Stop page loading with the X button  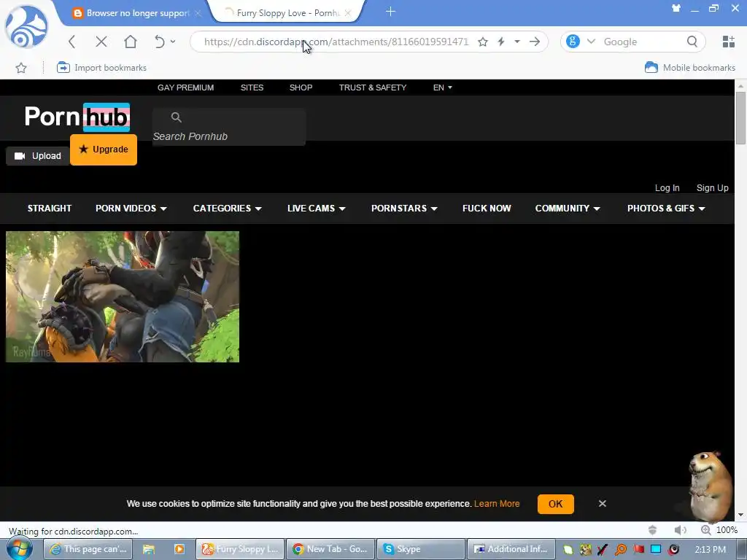click(x=101, y=42)
